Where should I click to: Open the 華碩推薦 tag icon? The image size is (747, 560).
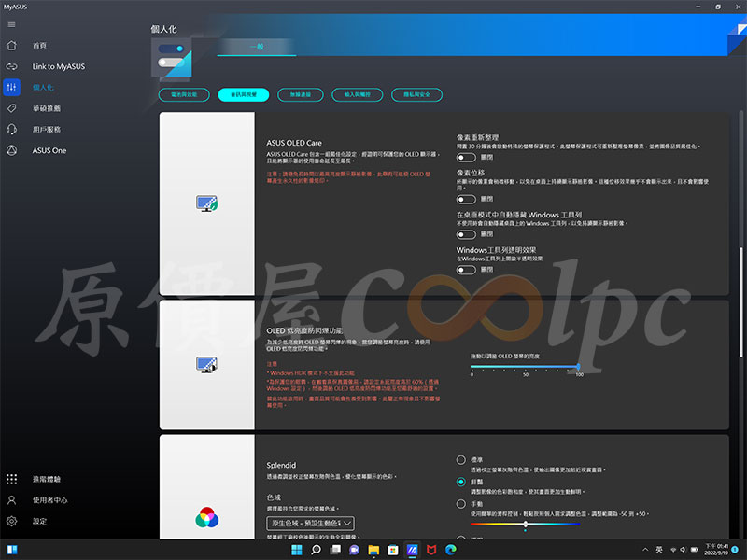tap(11, 108)
